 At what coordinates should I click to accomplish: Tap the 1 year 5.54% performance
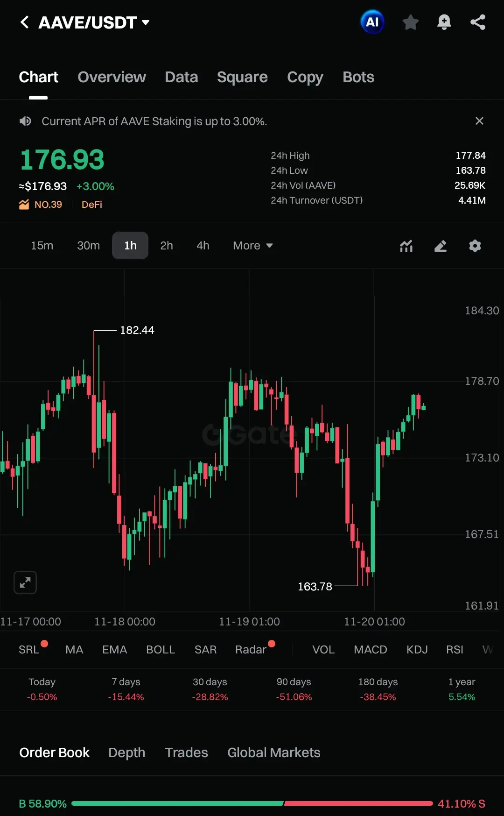coord(462,689)
